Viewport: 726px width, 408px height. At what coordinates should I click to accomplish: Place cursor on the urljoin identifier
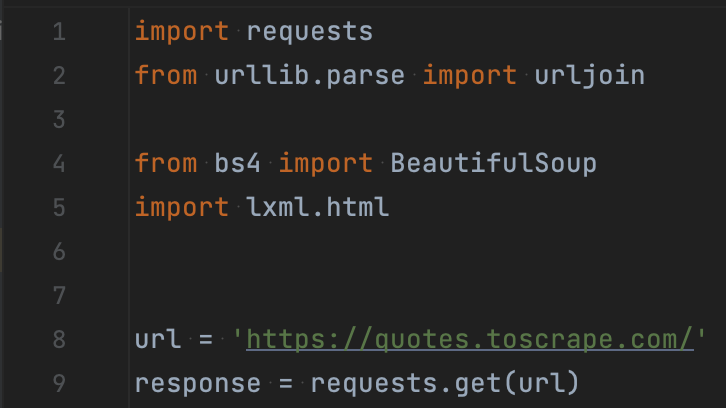click(x=590, y=75)
